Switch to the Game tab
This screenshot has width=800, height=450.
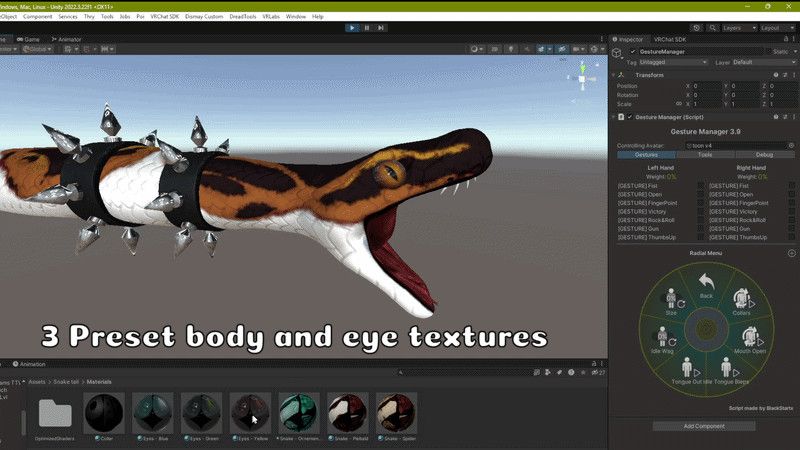[28, 39]
